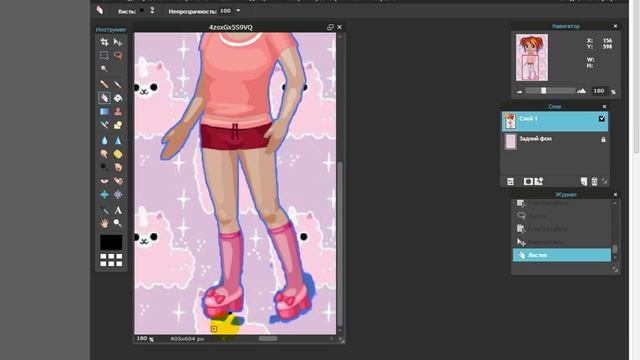This screenshot has height=360, width=640.
Task: Select the Zoom magnifier tool
Action: coord(118,223)
